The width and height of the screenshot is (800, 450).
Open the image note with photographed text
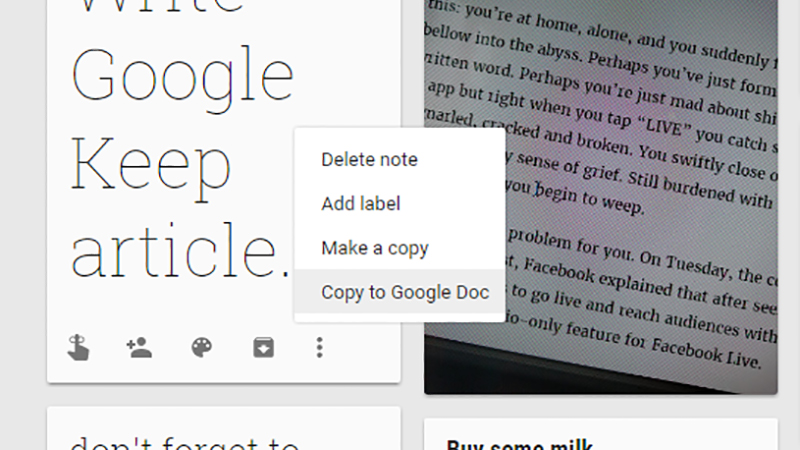[x=601, y=196]
